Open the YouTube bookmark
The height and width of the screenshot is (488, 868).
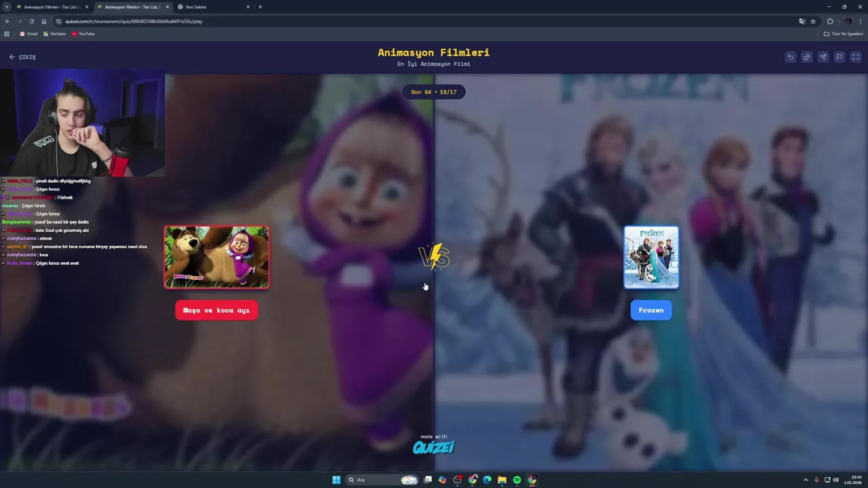tap(83, 34)
